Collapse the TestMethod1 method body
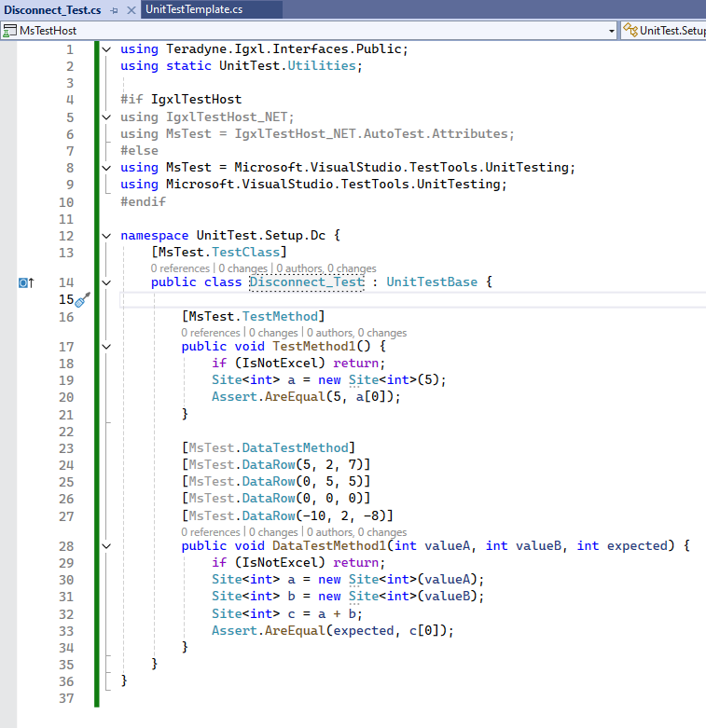Image resolution: width=706 pixels, height=728 pixels. pyautogui.click(x=107, y=347)
